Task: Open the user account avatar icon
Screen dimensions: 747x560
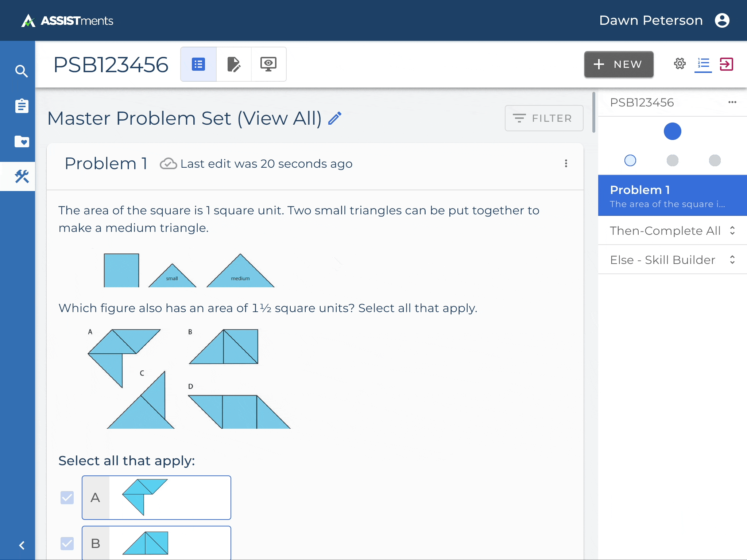Action: tap(722, 20)
